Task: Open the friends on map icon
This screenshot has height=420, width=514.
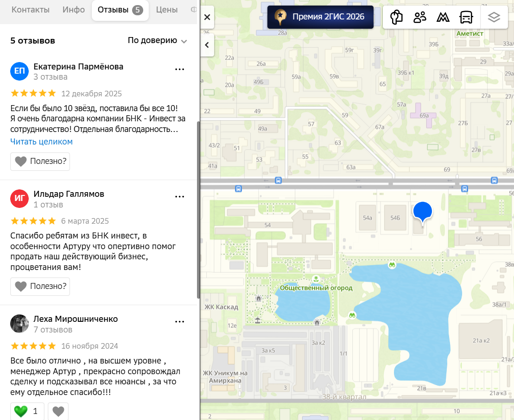Action: tap(419, 17)
